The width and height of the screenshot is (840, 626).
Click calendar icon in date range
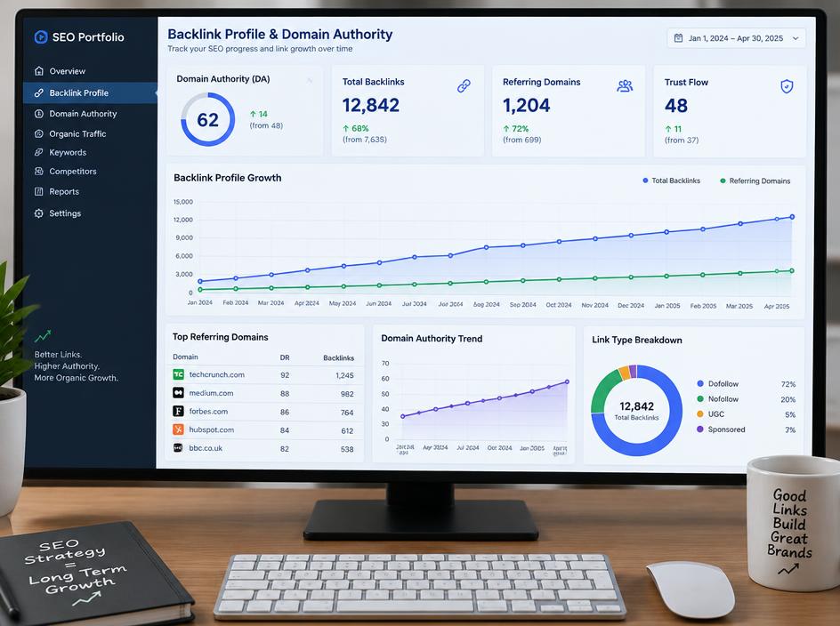point(678,38)
